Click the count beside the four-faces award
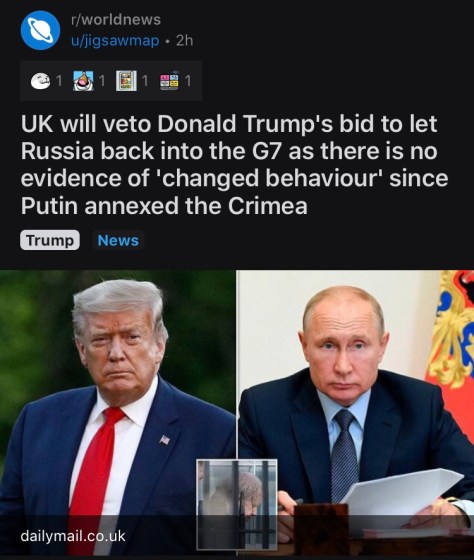Screen dimensions: 474x560 tap(188, 81)
